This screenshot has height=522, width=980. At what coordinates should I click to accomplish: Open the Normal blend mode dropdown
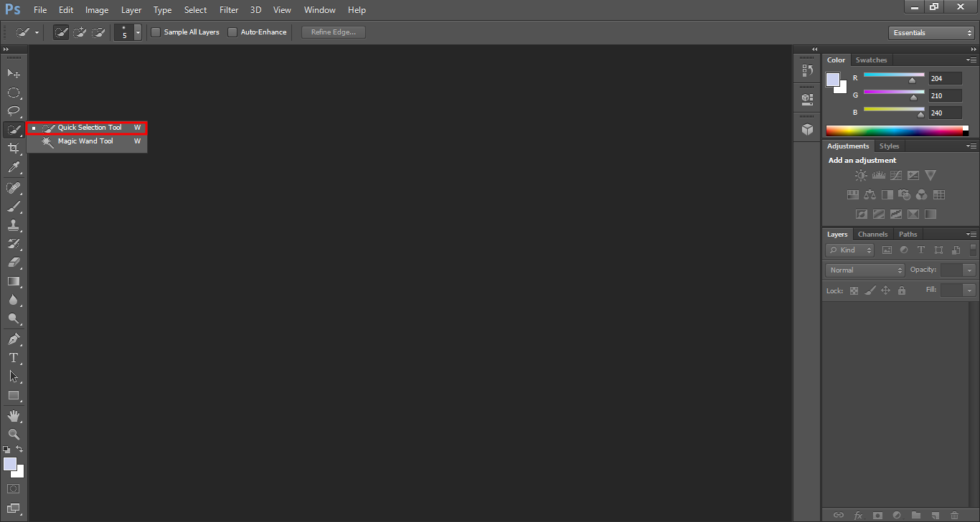[x=865, y=270]
